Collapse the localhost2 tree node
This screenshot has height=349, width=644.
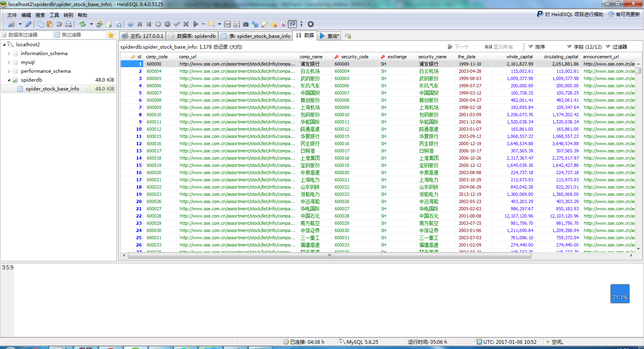(x=4, y=45)
